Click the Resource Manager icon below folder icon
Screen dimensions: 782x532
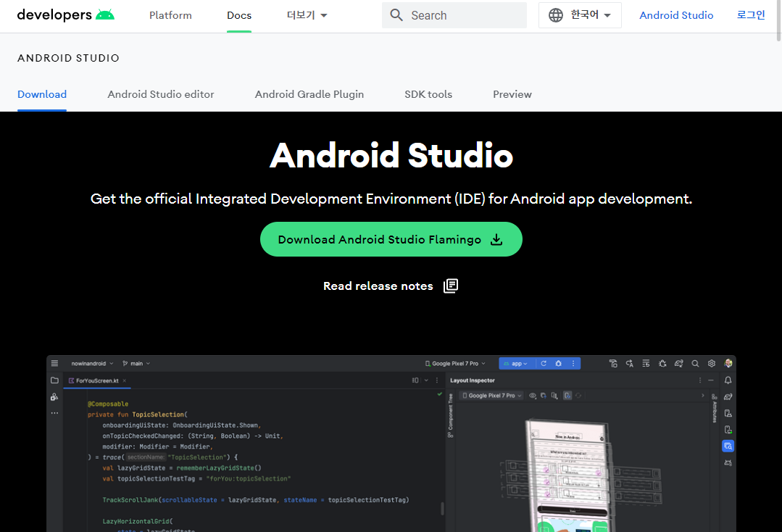click(54, 397)
